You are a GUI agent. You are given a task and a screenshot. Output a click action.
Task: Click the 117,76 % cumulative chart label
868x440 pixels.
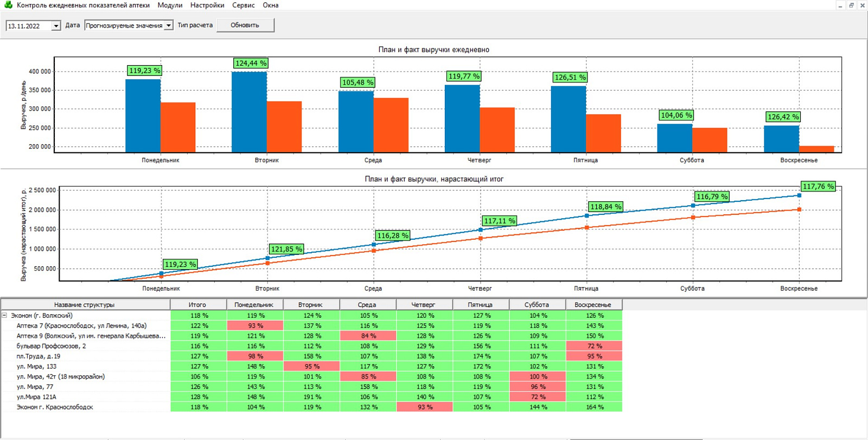click(818, 186)
